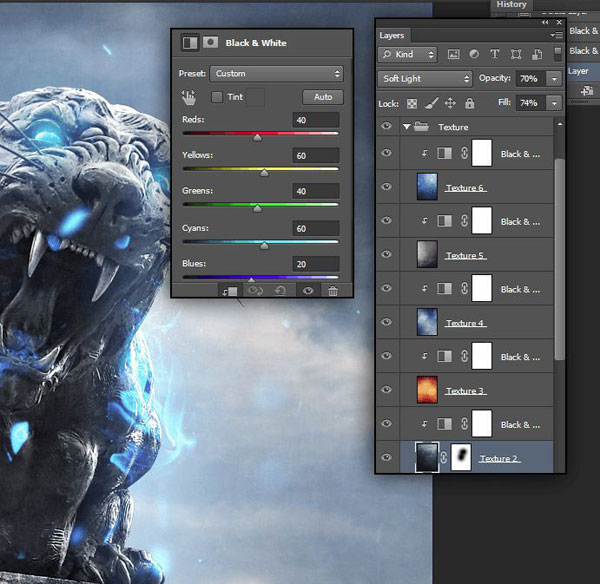Click the Reds slider handle

point(258,137)
